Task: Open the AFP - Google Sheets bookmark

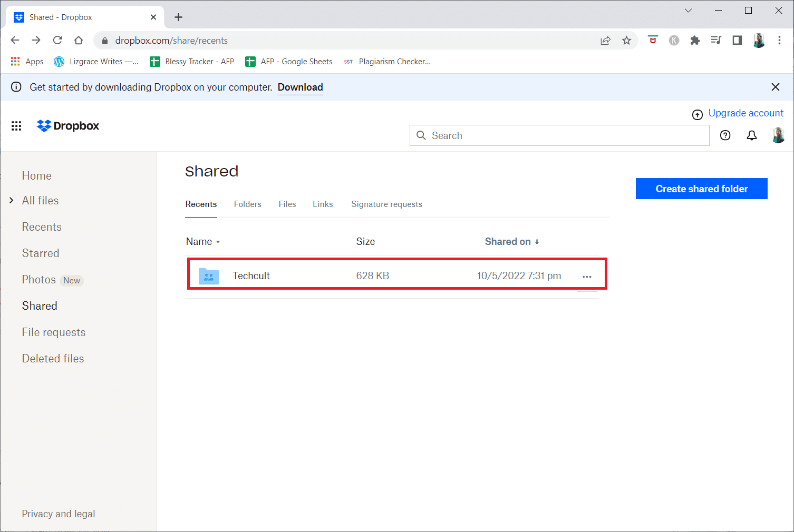Action: point(289,62)
